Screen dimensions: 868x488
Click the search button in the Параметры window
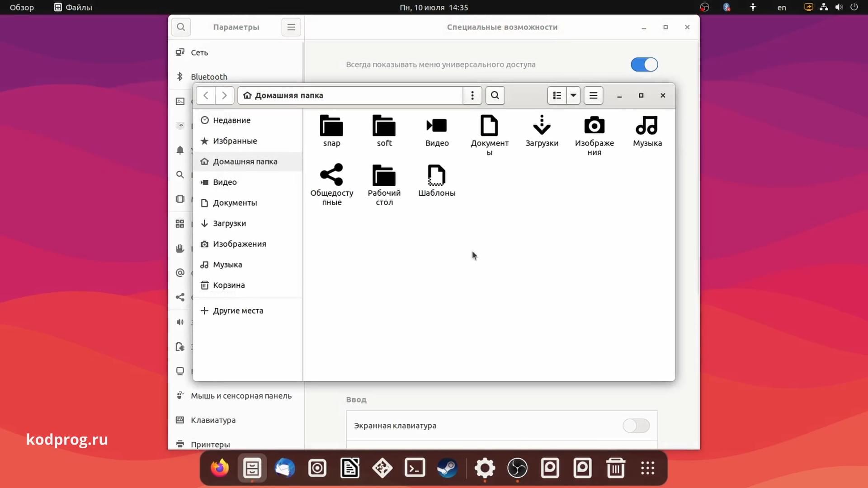181,27
